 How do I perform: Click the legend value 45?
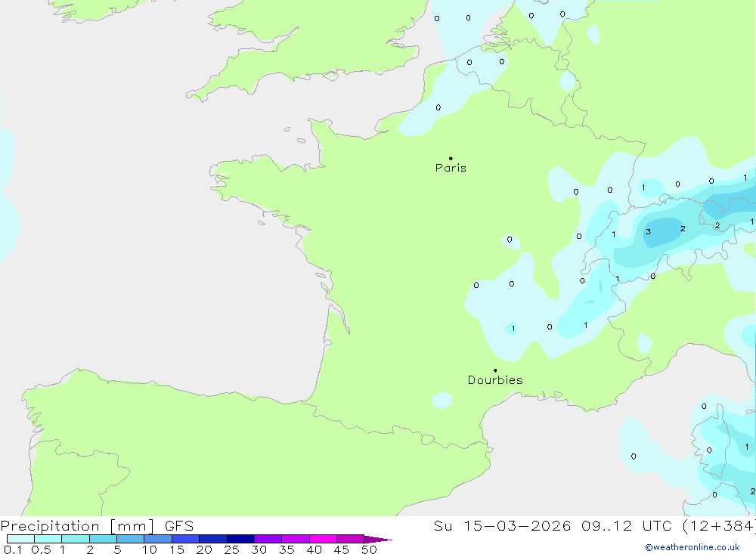coord(342,549)
